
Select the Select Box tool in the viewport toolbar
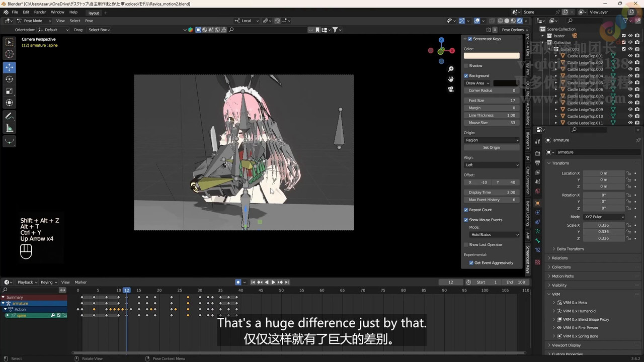point(10,42)
